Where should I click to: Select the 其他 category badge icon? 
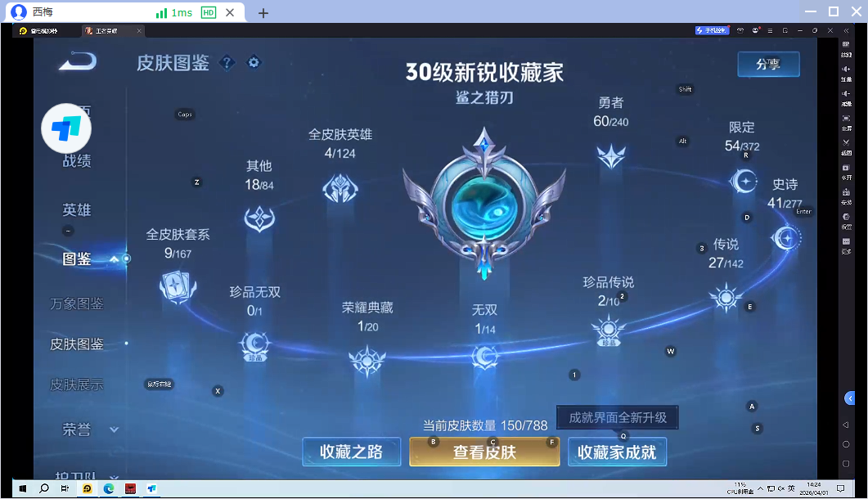coord(259,218)
